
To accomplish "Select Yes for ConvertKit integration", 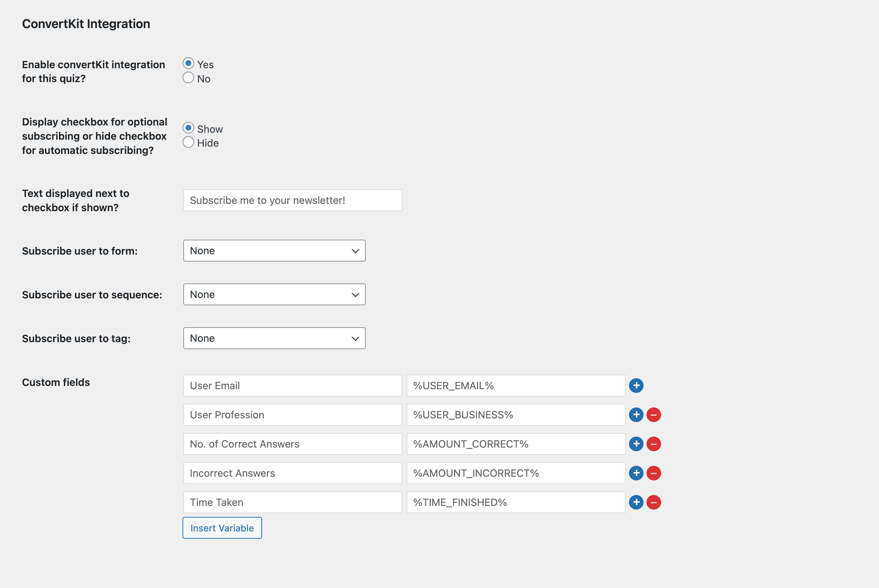I will coord(188,63).
